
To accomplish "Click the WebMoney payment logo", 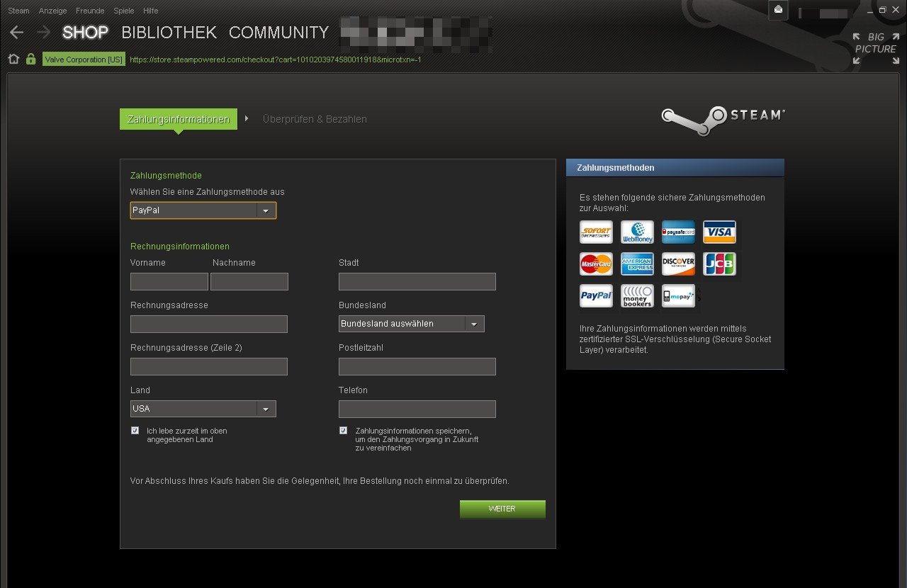I will [x=637, y=232].
